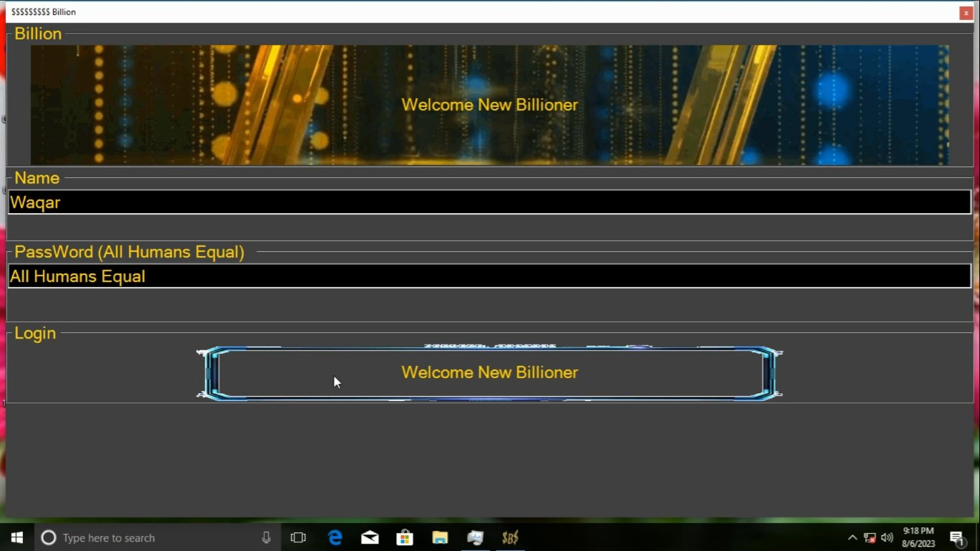
Task: Open the notification center icon
Action: (957, 537)
